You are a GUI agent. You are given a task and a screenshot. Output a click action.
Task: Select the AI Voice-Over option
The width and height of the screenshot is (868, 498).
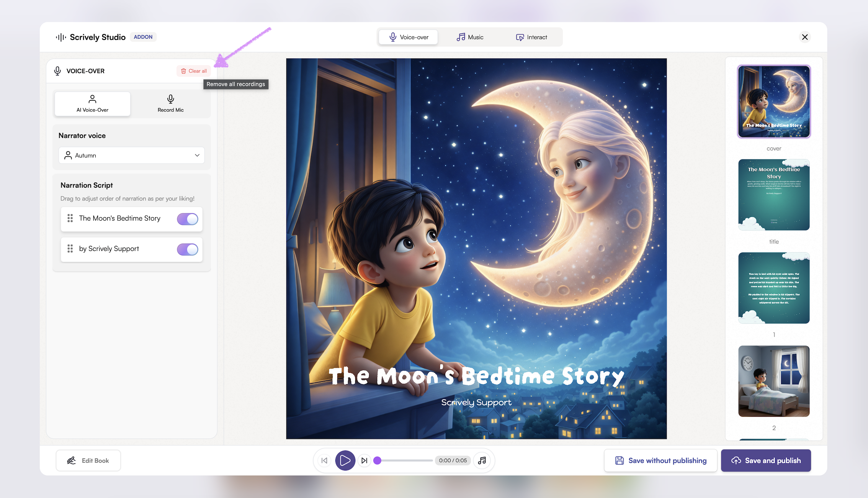tap(92, 104)
